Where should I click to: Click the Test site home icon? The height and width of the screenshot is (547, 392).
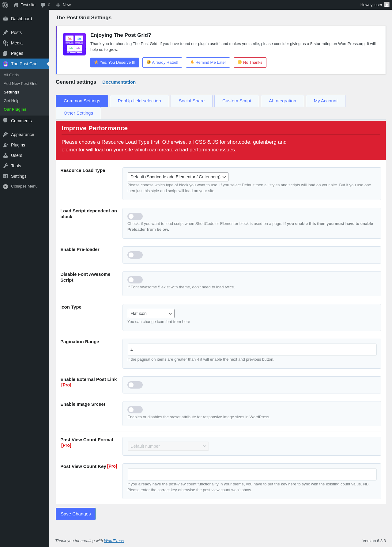pos(16,5)
